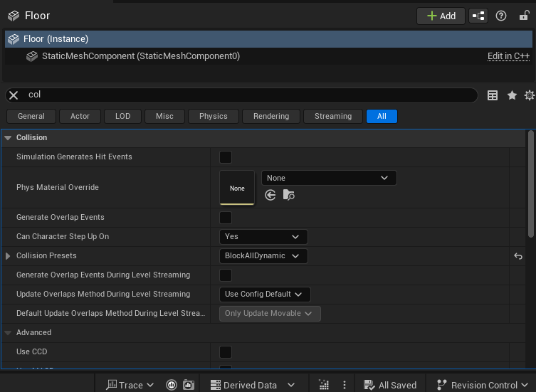Image resolution: width=536 pixels, height=392 pixels.
Task: Select the General filter tab
Action: [31, 116]
